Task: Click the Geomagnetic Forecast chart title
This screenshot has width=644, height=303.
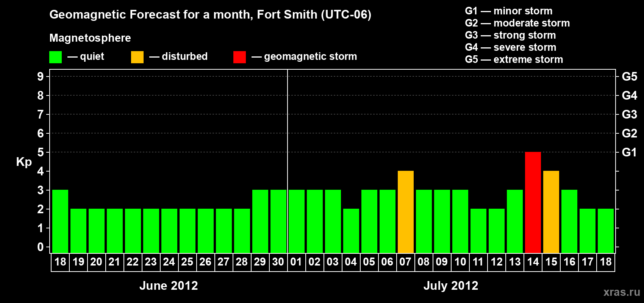Action: pos(210,15)
